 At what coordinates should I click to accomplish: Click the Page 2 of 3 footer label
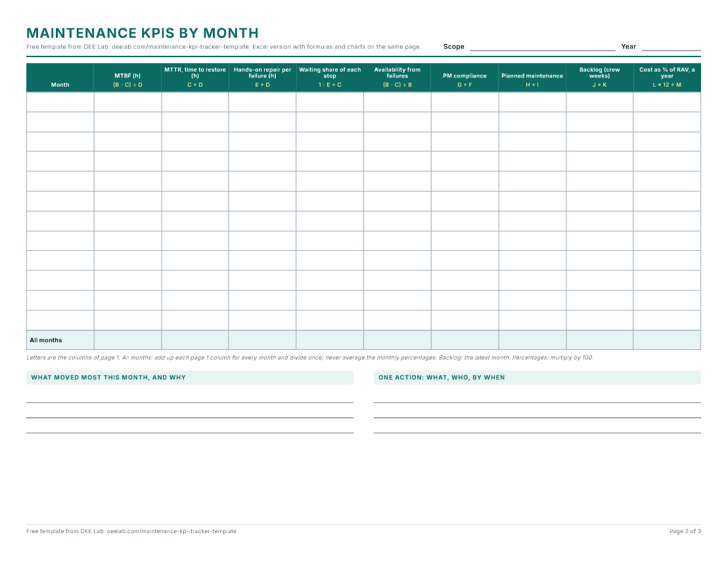point(685,531)
